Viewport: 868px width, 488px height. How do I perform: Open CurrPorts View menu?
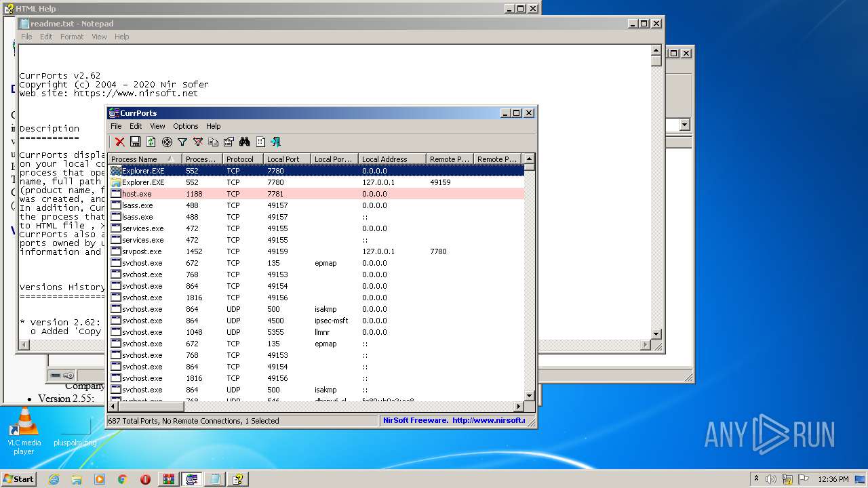(x=157, y=126)
